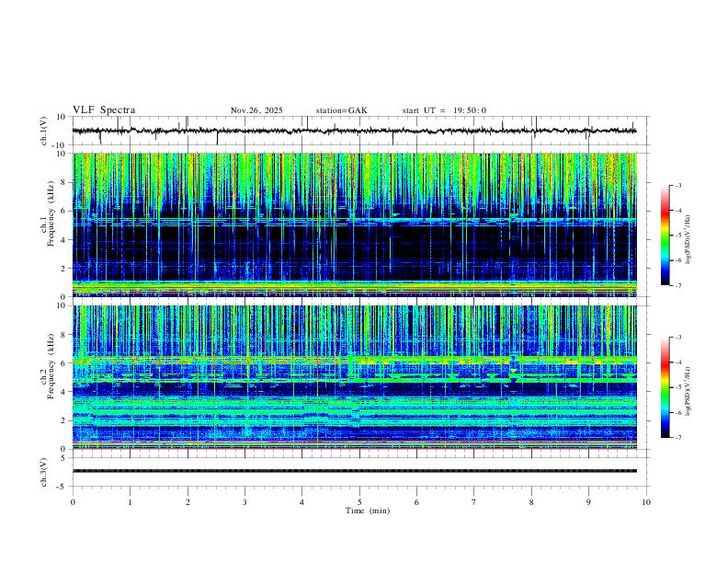The height and width of the screenshot is (563, 728).
Task: Click the ch.2 spectrogram panel
Action: pos(355,377)
